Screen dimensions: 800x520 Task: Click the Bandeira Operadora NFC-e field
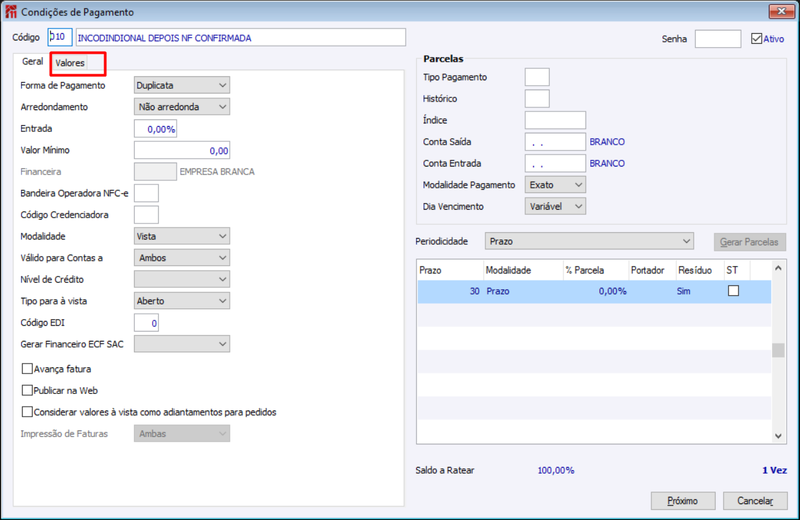pyautogui.click(x=146, y=193)
